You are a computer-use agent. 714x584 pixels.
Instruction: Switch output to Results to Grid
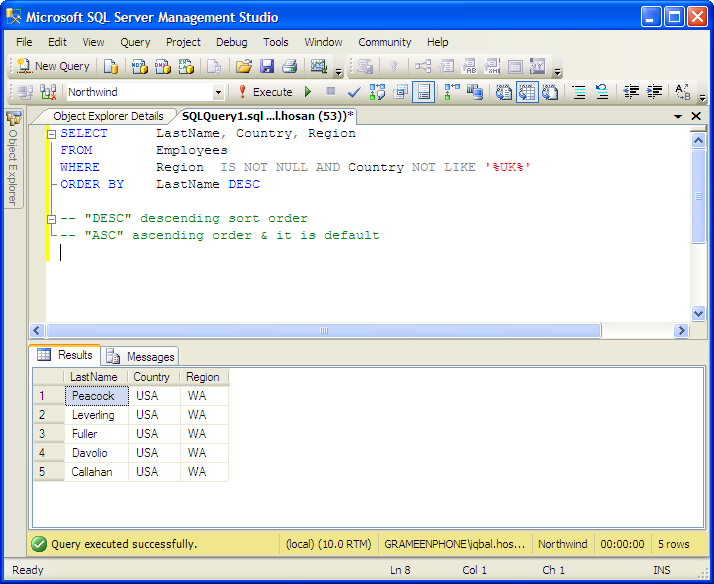tap(527, 92)
